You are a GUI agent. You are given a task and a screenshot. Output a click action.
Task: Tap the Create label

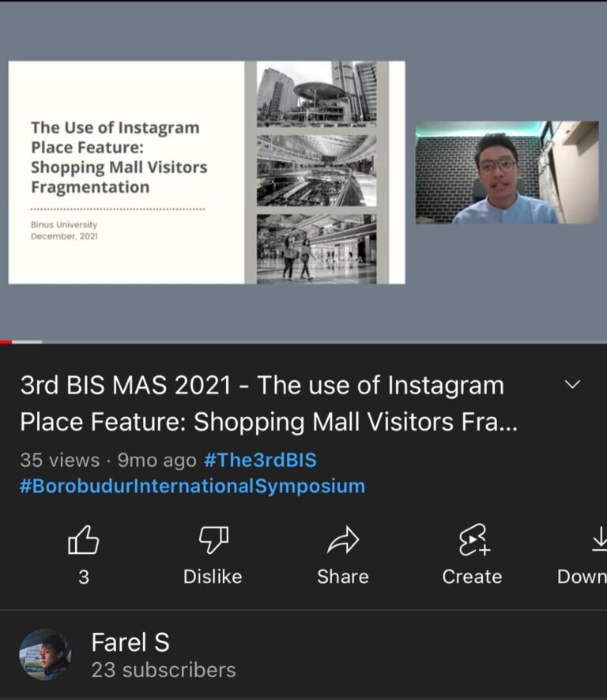(x=472, y=577)
